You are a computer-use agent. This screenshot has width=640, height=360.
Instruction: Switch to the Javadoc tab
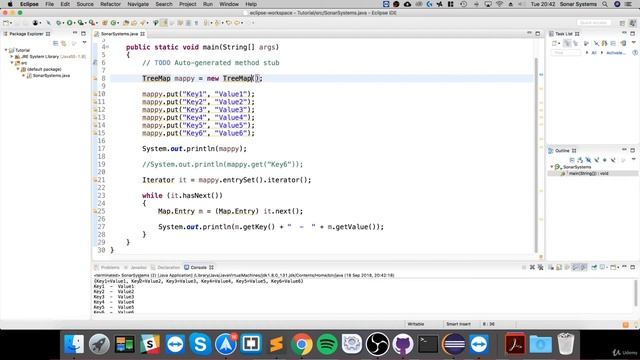pos(136,267)
